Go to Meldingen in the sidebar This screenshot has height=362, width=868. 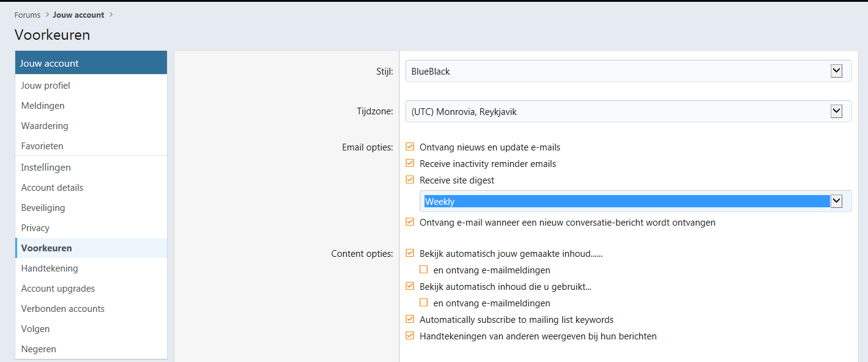pyautogui.click(x=43, y=106)
